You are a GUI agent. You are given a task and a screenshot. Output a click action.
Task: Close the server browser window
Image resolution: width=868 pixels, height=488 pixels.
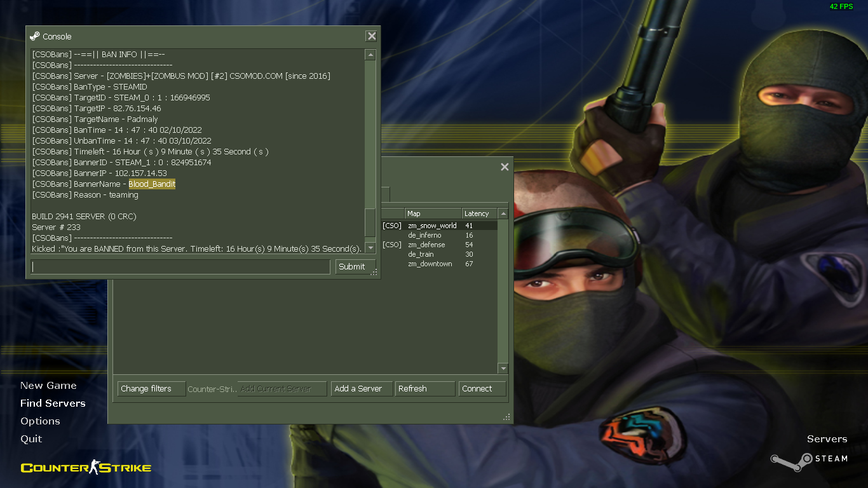(x=505, y=167)
